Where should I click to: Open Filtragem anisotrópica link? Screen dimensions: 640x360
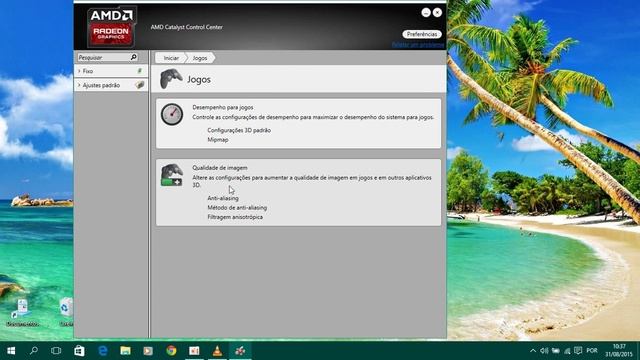(x=235, y=217)
